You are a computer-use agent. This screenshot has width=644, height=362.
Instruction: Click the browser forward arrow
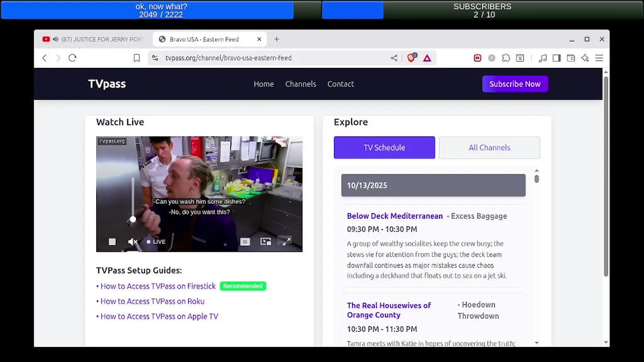pos(58,58)
